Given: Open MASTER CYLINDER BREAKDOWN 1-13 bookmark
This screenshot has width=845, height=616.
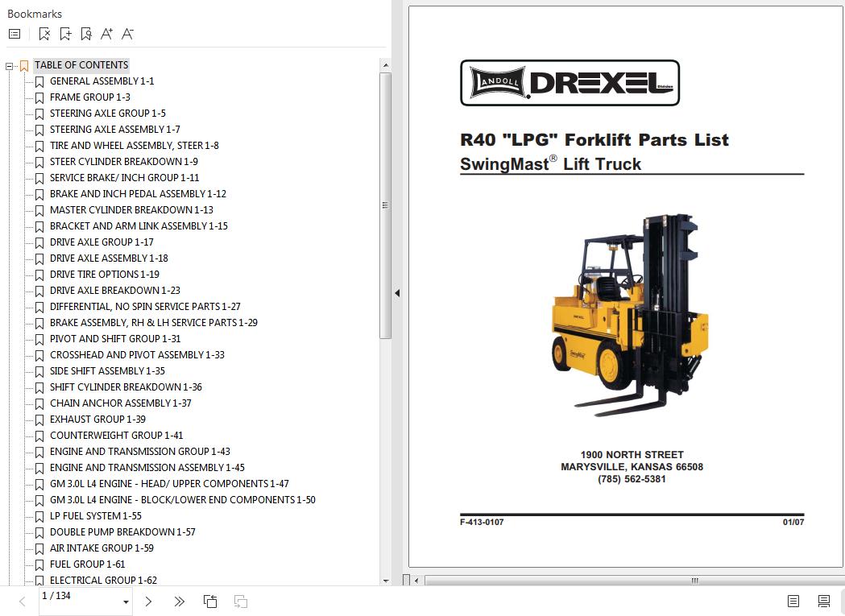Looking at the screenshot, I should [x=131, y=210].
